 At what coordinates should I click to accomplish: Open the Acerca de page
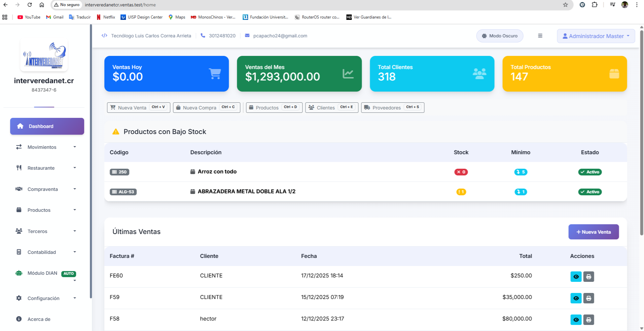[x=38, y=319]
